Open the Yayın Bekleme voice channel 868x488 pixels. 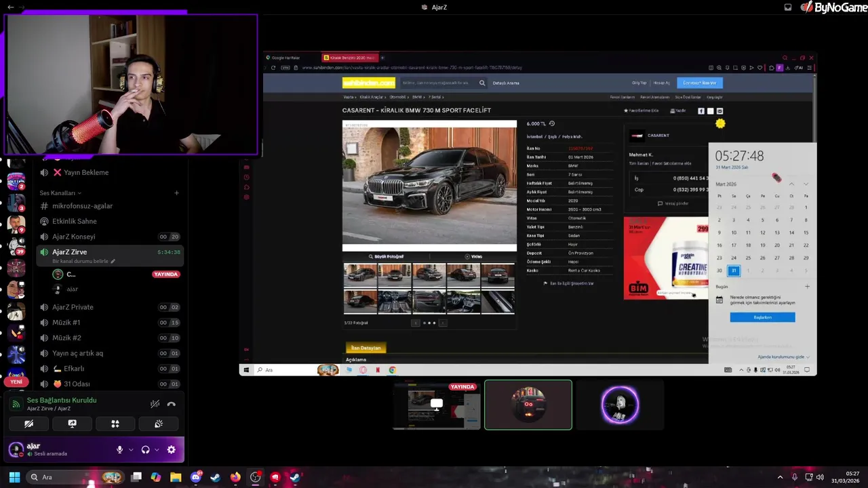tap(109, 172)
